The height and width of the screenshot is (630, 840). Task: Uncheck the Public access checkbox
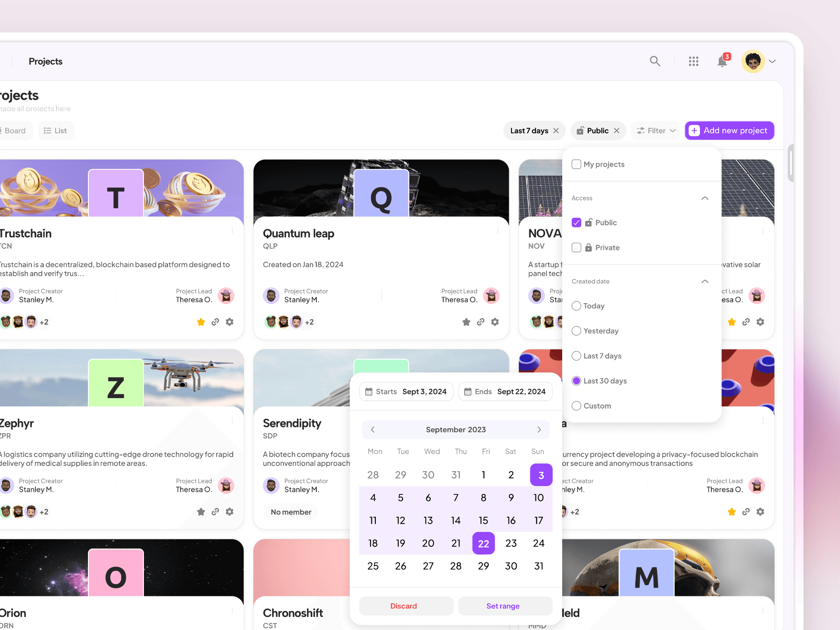(577, 223)
